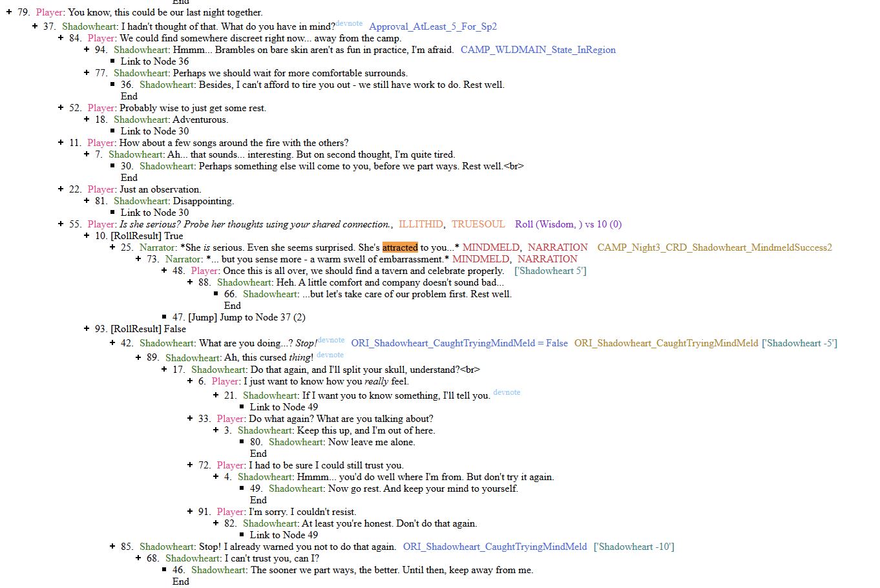The height and width of the screenshot is (588, 880).
Task: Toggle the plus marker beside Narrator node 25
Action: (x=112, y=247)
